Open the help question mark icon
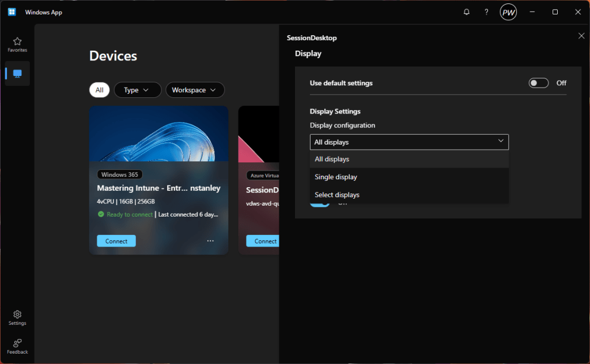The image size is (590, 364). [486, 12]
